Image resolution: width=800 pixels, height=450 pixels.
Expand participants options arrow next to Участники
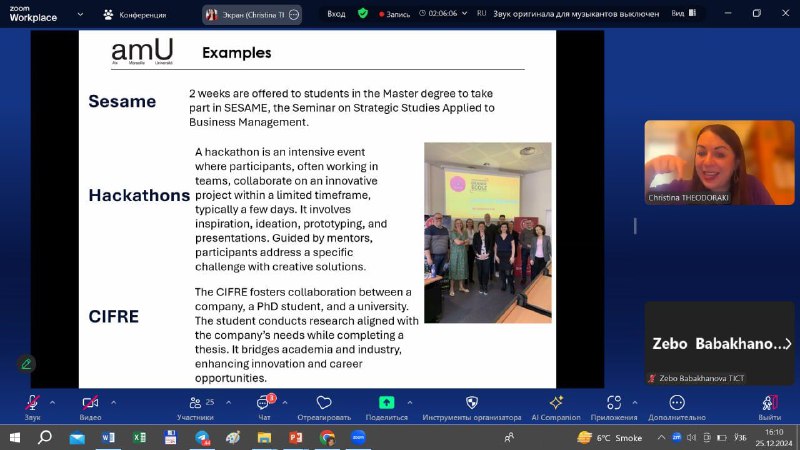(229, 403)
